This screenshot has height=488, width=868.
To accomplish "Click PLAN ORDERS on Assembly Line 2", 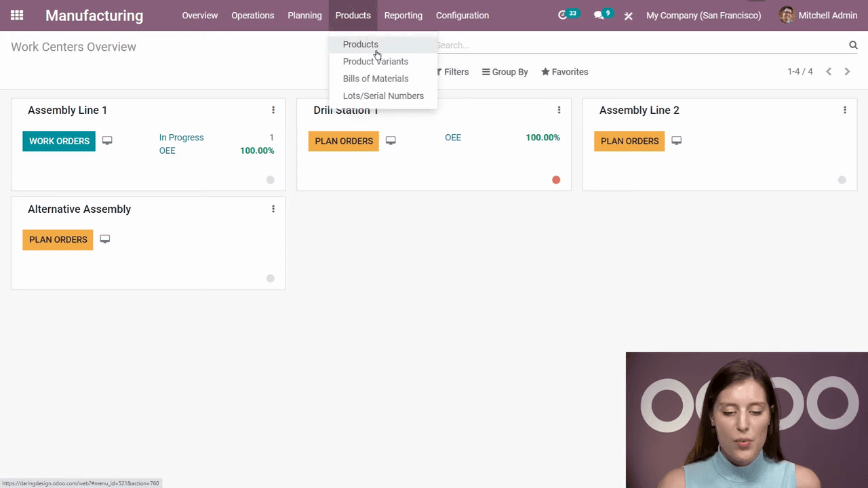I will click(x=629, y=141).
